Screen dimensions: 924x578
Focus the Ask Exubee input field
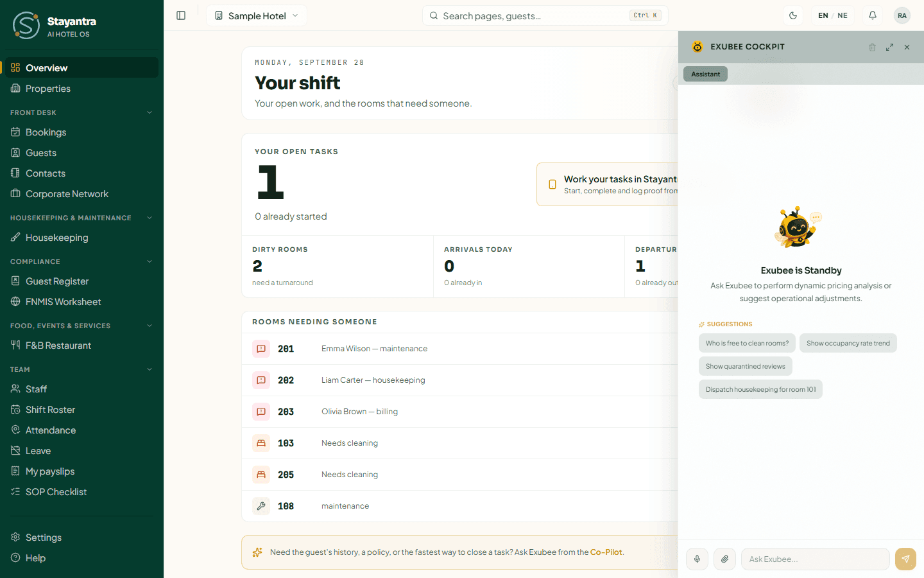coord(816,559)
